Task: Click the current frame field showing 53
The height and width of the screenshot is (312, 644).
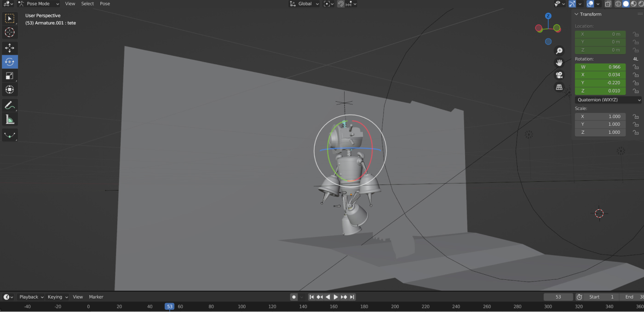Action: [558, 297]
